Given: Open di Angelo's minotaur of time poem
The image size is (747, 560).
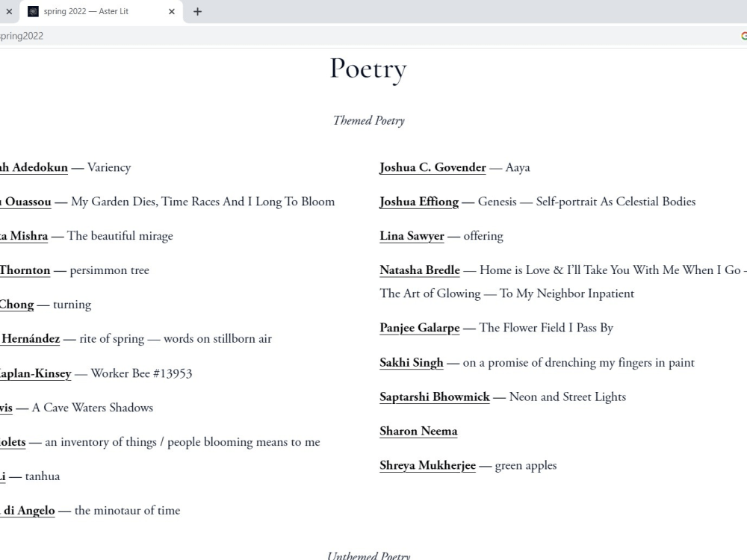Looking at the screenshot, I should click(x=26, y=511).
